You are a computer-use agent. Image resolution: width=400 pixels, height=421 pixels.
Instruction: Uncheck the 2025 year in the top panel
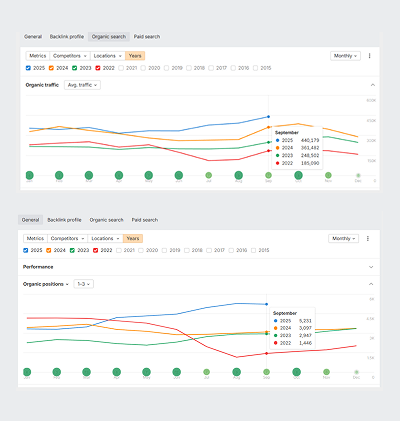tap(28, 68)
